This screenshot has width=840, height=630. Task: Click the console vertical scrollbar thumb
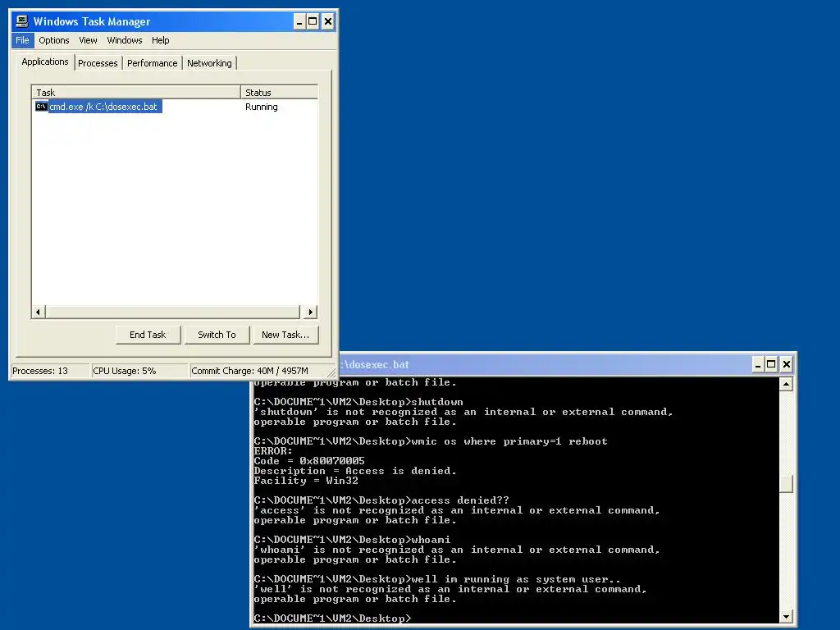tap(786, 484)
